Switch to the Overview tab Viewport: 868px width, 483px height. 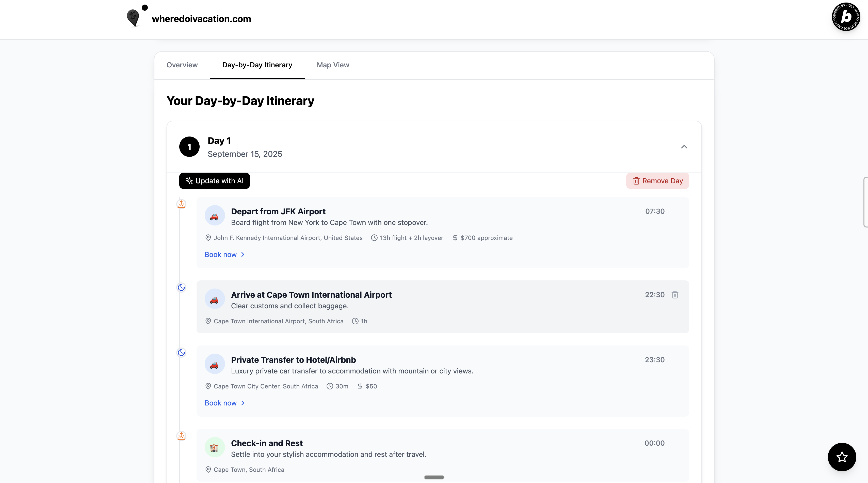click(182, 65)
